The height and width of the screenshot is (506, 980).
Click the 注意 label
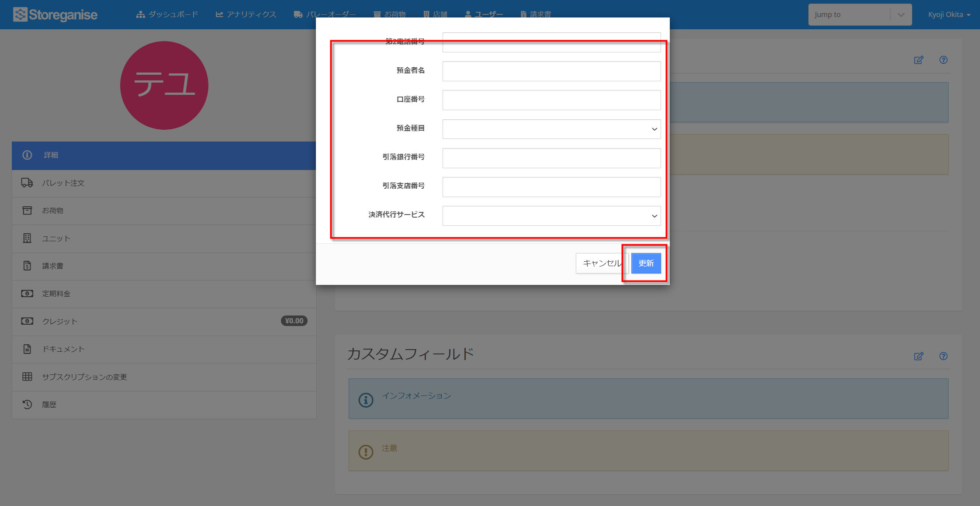click(x=389, y=448)
